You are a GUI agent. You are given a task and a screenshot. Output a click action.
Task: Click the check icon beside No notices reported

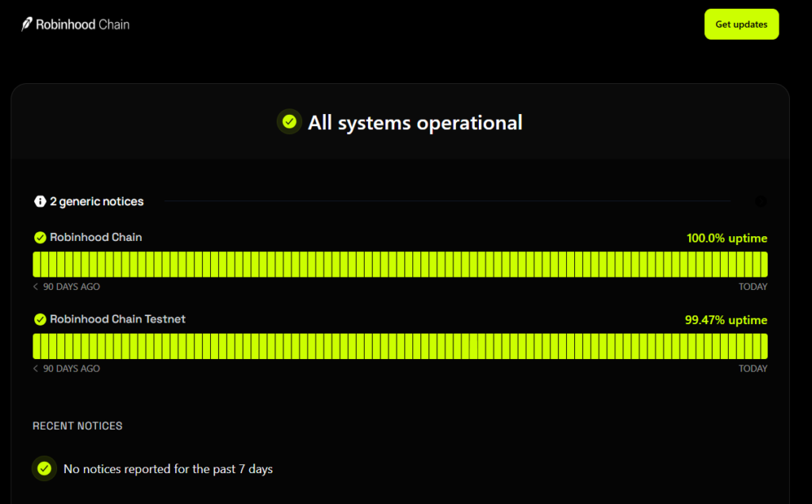(x=44, y=469)
